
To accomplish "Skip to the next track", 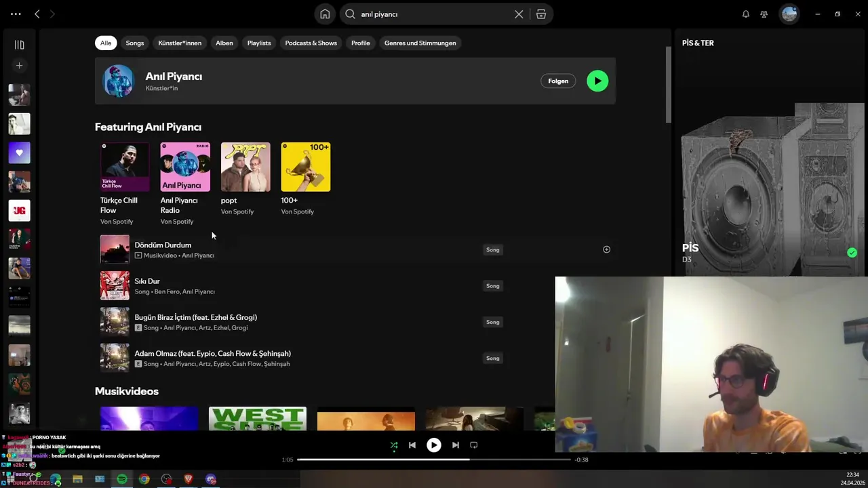I will tap(455, 445).
